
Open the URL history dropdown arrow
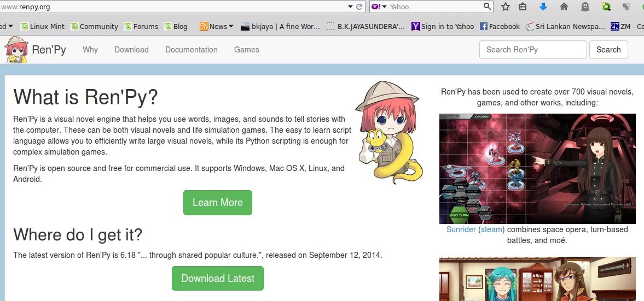(350, 7)
